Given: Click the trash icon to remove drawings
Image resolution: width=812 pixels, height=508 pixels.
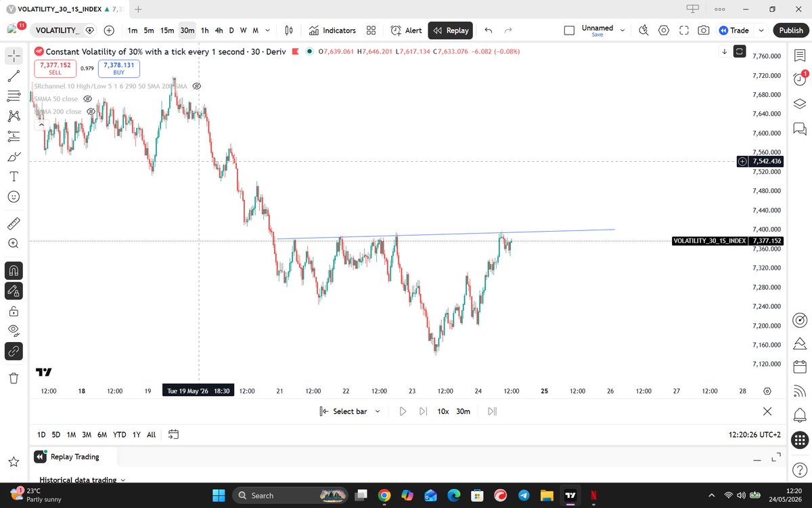Looking at the screenshot, I should (14, 378).
